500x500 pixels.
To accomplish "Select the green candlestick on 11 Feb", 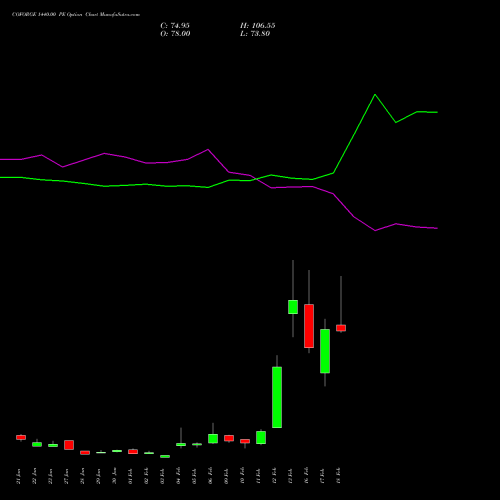I will pos(261,437).
